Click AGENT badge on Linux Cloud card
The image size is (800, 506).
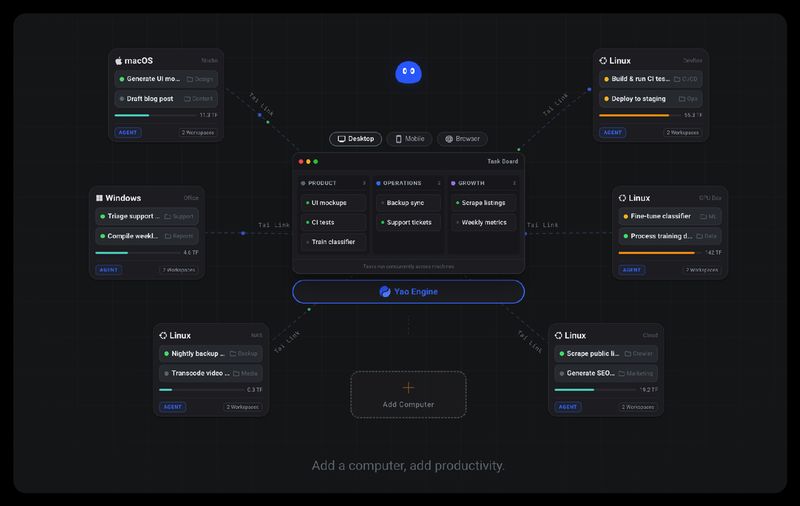(x=567, y=407)
